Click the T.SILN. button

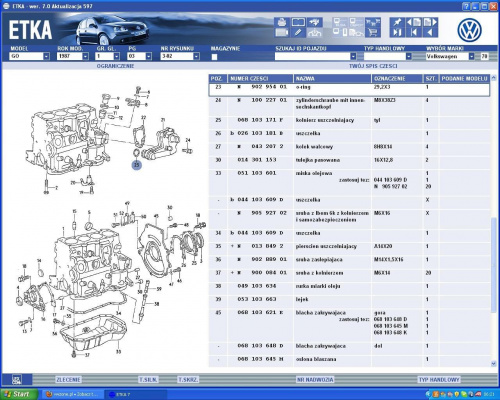coord(148,379)
